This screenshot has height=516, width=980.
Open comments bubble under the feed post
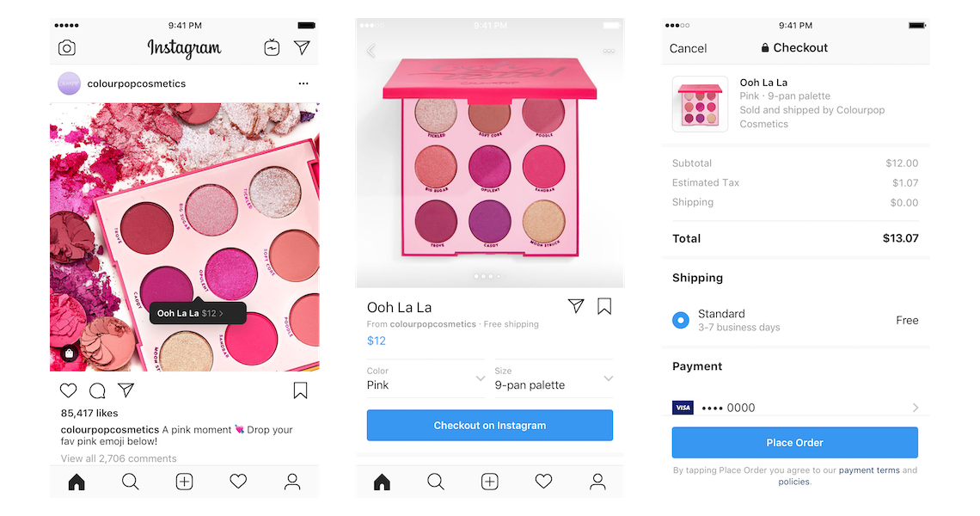[97, 391]
